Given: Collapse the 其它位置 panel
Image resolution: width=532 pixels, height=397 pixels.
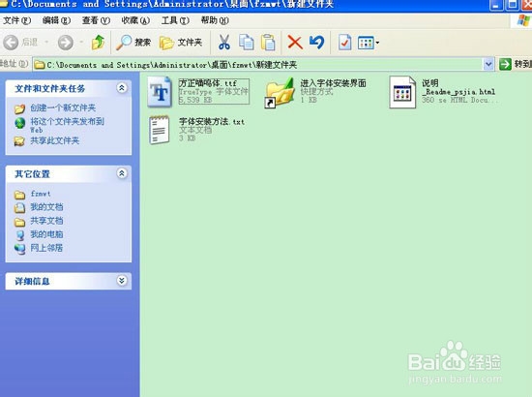Looking at the screenshot, I should tap(122, 173).
